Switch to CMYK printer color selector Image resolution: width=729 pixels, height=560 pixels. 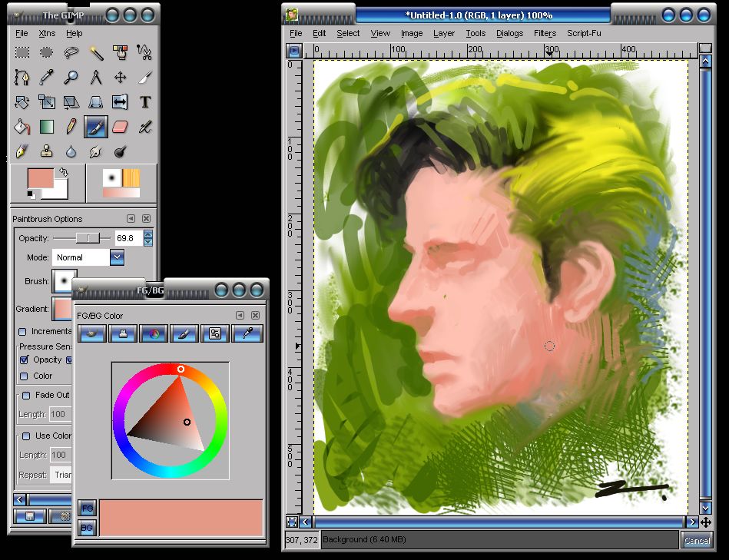tap(123, 333)
